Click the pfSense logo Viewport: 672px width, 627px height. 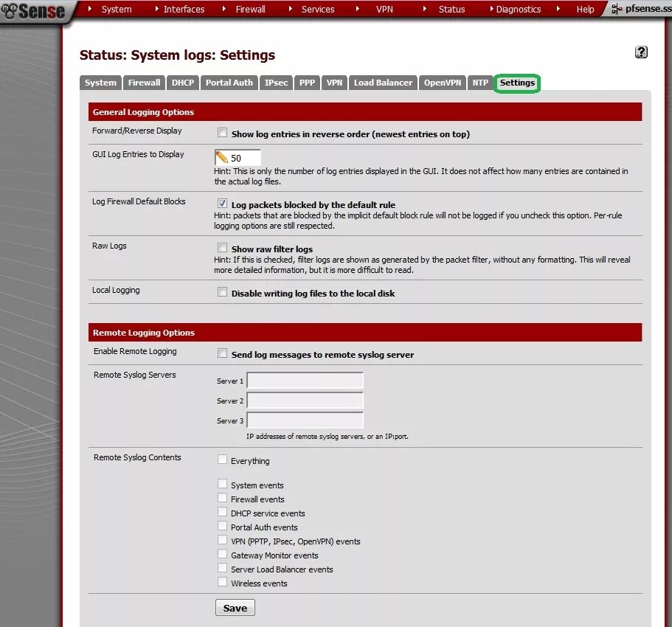click(33, 11)
